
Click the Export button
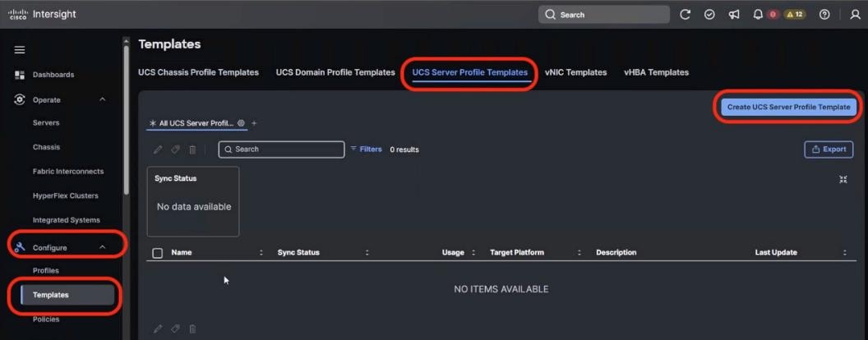[829, 149]
